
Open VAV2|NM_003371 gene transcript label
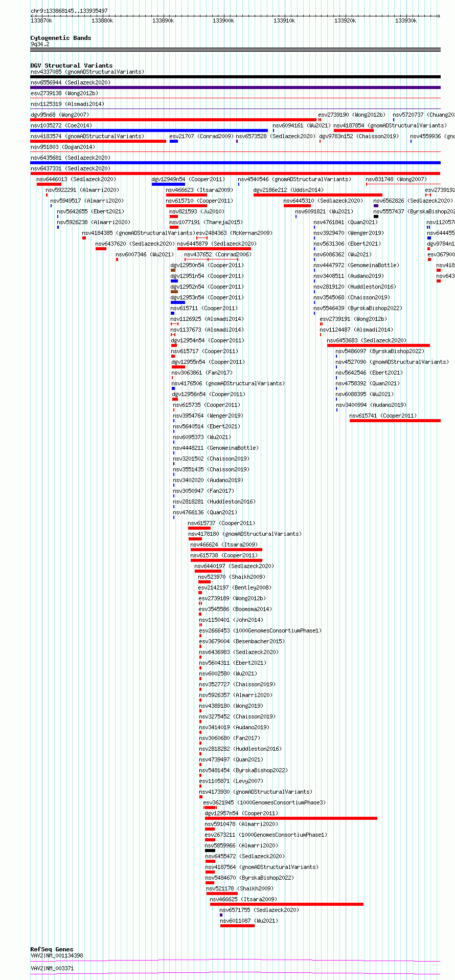52,968
